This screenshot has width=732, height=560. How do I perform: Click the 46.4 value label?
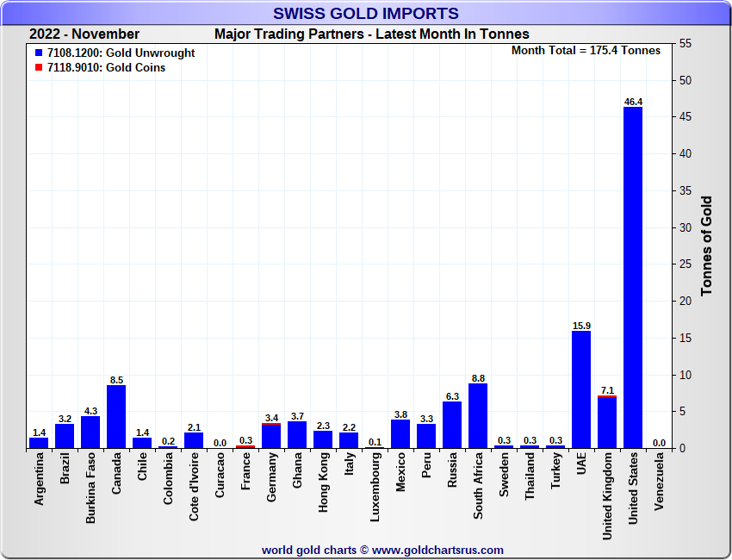[x=633, y=102]
